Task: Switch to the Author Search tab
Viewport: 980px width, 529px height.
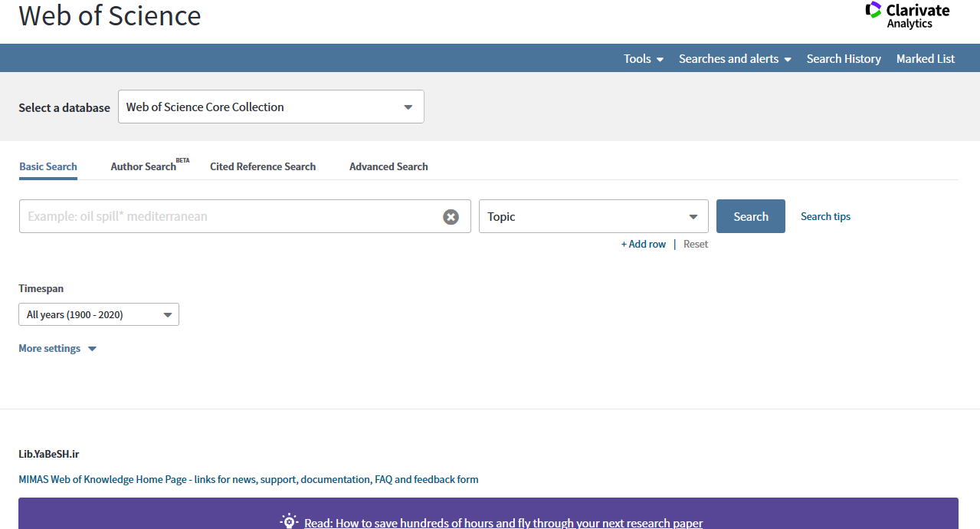Action: coord(143,166)
